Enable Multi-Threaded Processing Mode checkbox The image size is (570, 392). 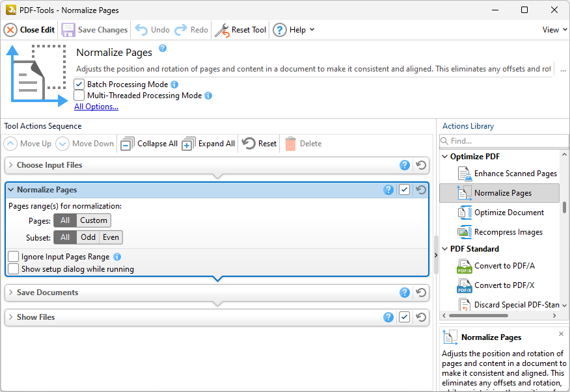coord(79,95)
